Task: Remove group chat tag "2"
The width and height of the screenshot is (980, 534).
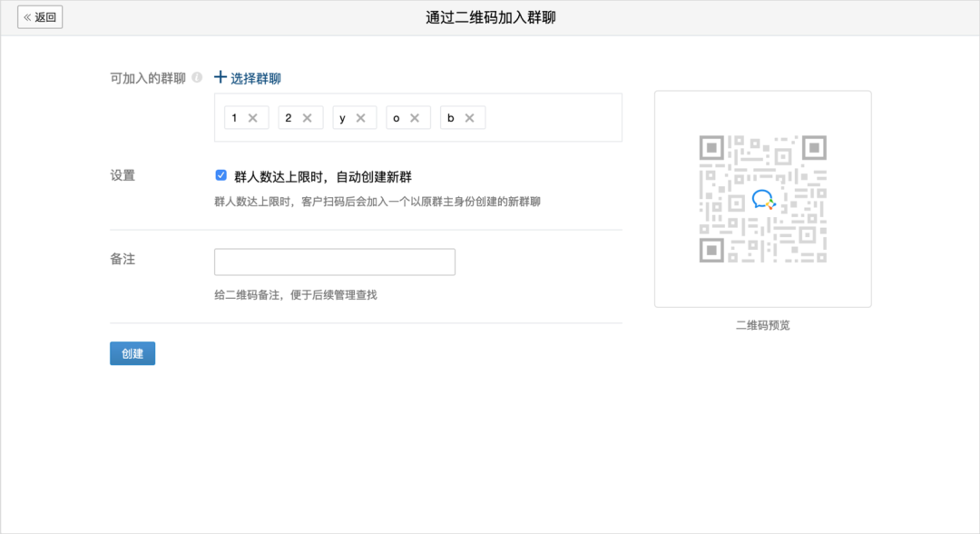Action: (x=307, y=118)
